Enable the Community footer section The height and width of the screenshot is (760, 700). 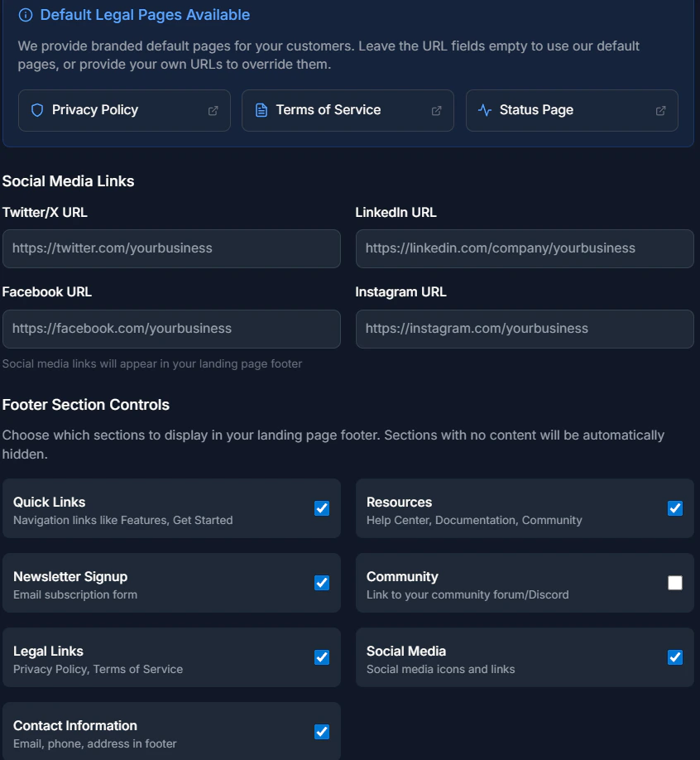[675, 583]
